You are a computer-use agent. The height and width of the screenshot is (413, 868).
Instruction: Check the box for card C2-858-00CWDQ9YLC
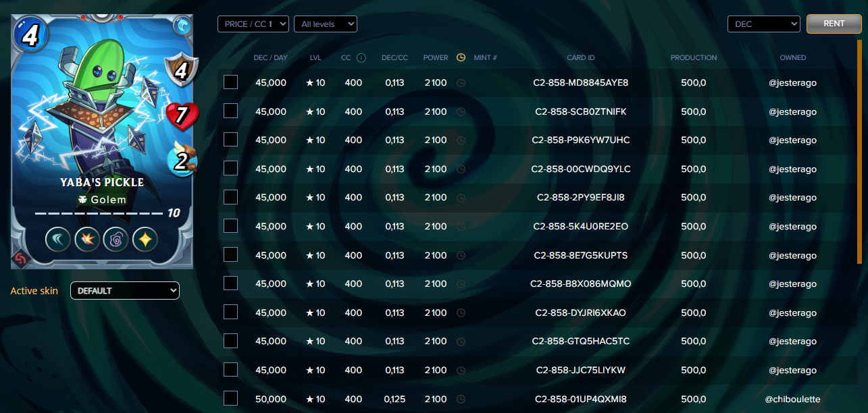coord(231,168)
